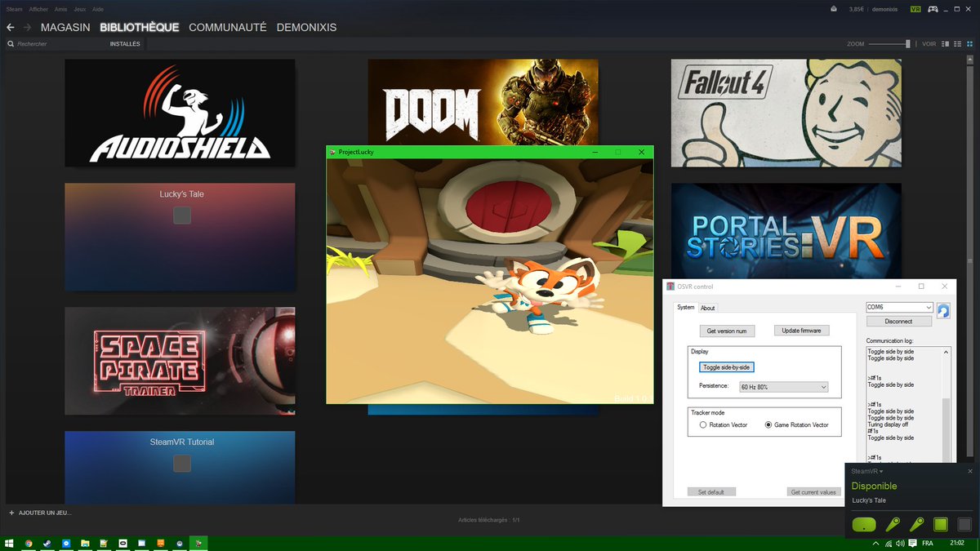980x551 pixels.
Task: Click AJOUTER UN JEU link
Action: pos(45,513)
